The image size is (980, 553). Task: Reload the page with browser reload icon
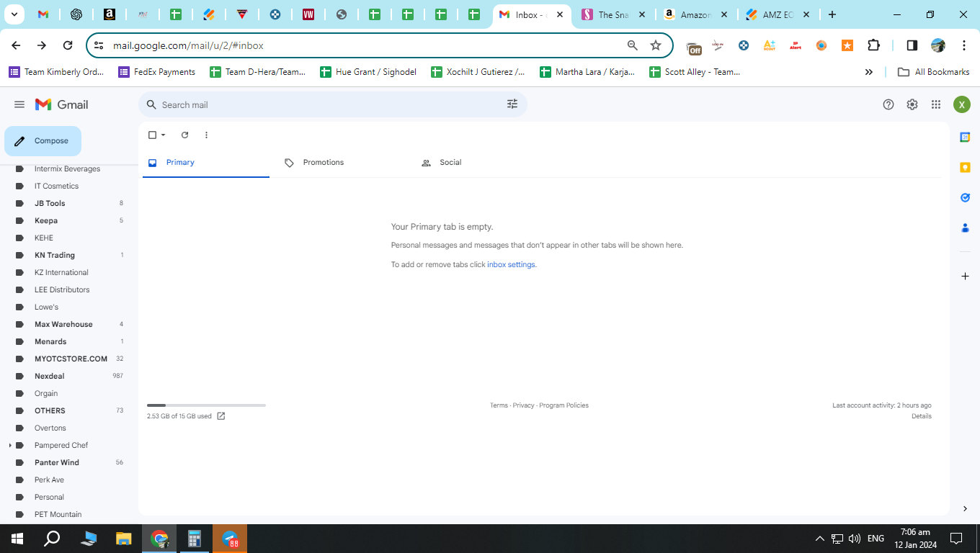68,45
